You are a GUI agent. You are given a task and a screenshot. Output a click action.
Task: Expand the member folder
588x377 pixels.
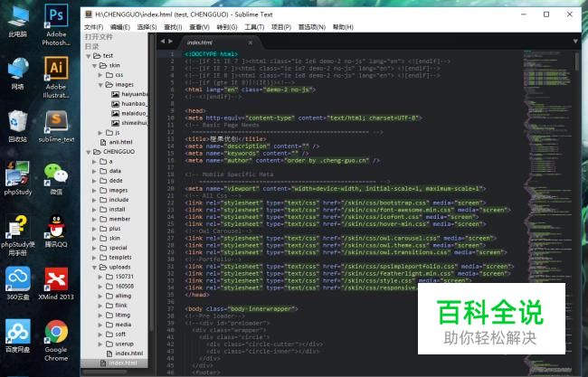94,219
